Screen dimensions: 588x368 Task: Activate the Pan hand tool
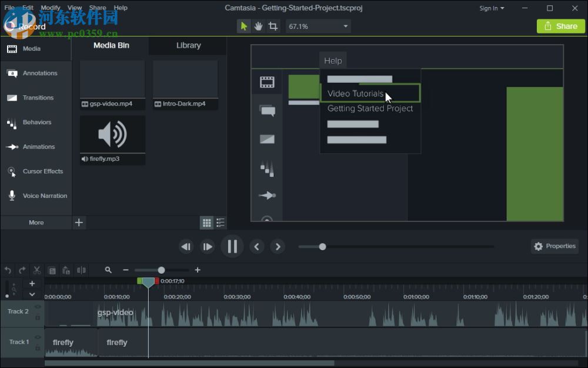coord(258,26)
